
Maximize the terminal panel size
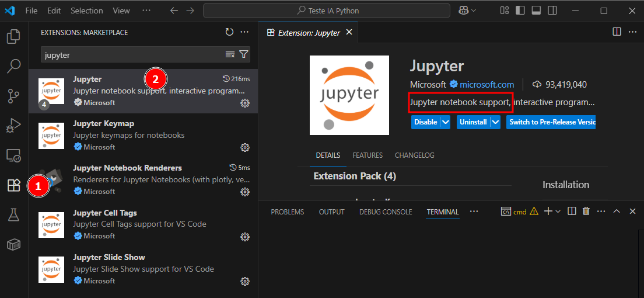pyautogui.click(x=617, y=211)
